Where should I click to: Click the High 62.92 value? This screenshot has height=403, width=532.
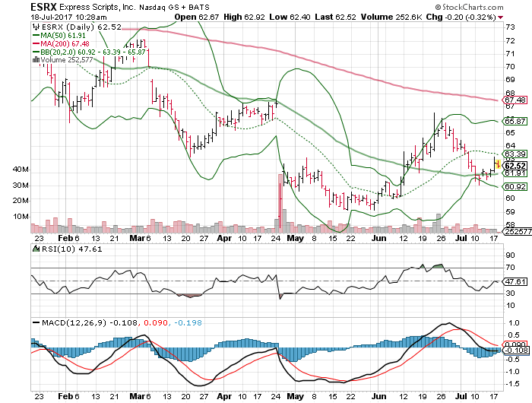(x=244, y=17)
